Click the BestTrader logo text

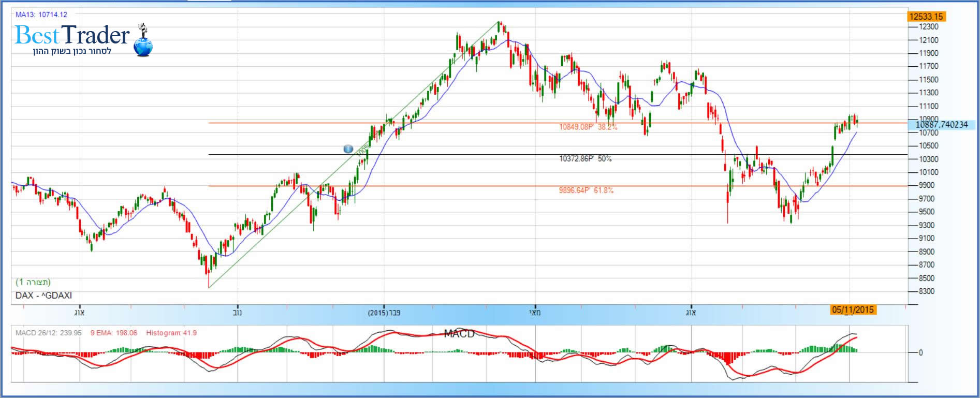coord(72,35)
